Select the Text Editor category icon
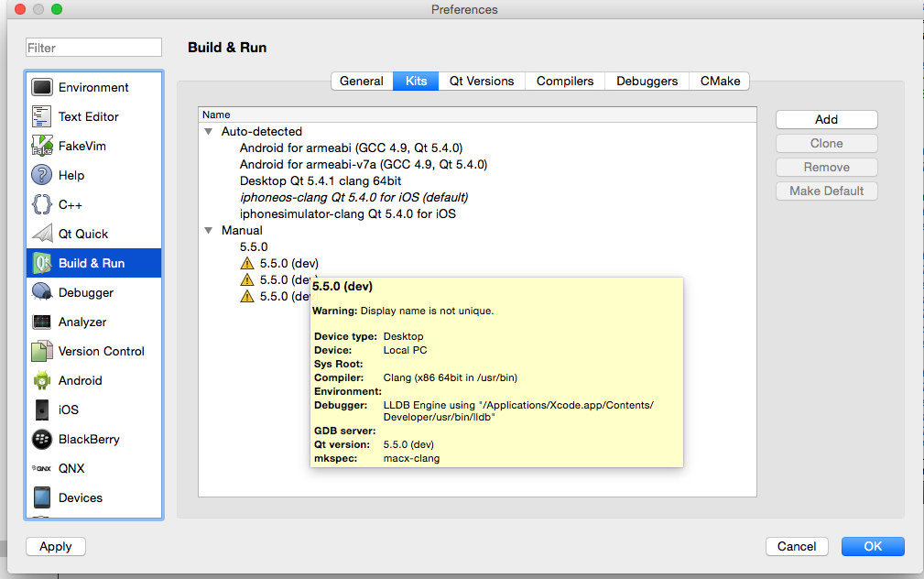This screenshot has width=924, height=579. pos(42,116)
